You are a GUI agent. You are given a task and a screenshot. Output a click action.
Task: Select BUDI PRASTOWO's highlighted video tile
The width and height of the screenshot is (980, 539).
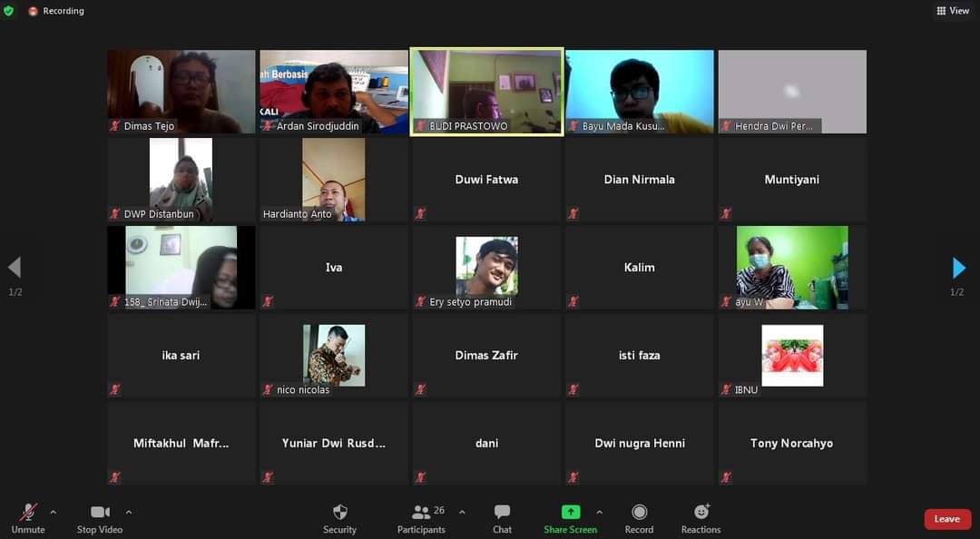487,92
